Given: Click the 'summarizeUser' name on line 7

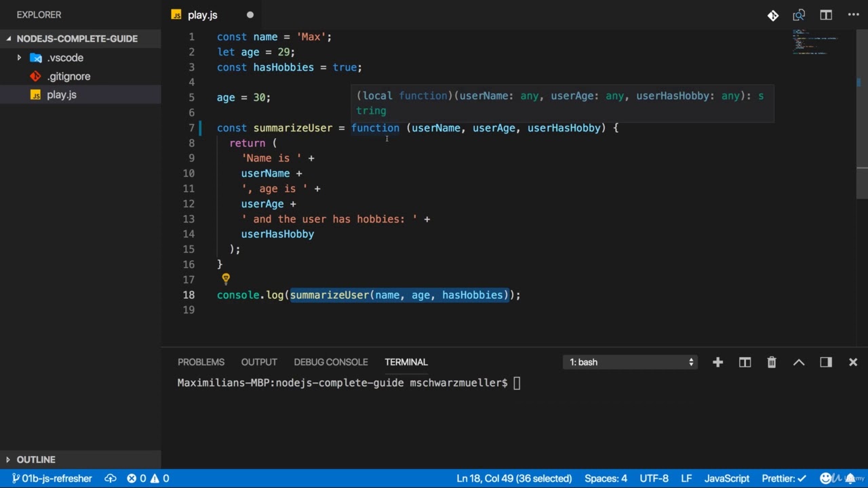Looking at the screenshot, I should tap(293, 127).
